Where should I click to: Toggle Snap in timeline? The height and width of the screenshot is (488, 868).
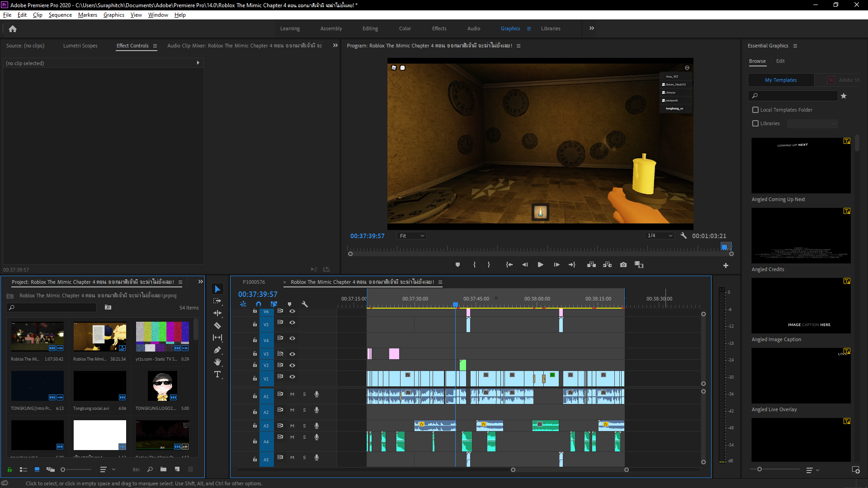(259, 305)
